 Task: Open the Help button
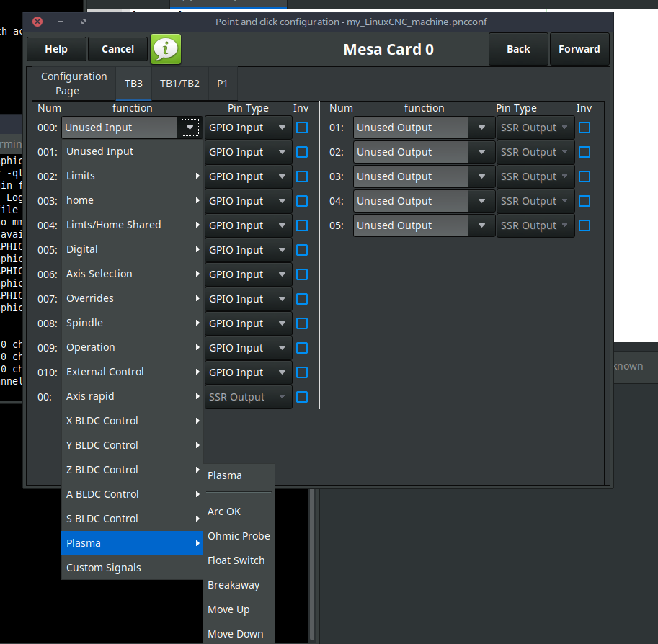click(56, 49)
